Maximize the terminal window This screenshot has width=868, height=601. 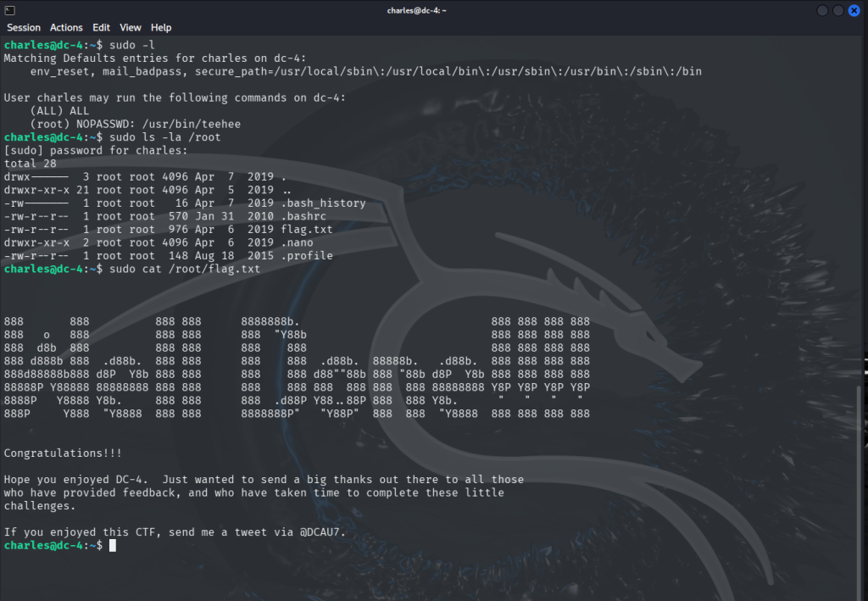click(x=838, y=10)
